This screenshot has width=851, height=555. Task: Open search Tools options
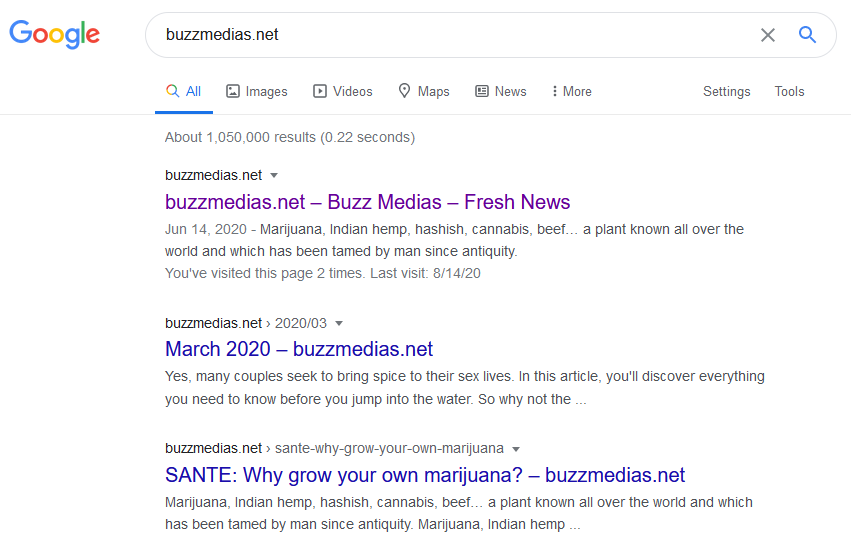tap(789, 91)
